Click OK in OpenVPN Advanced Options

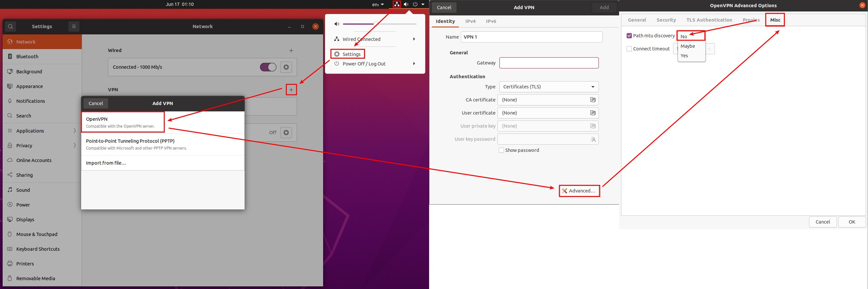852,222
